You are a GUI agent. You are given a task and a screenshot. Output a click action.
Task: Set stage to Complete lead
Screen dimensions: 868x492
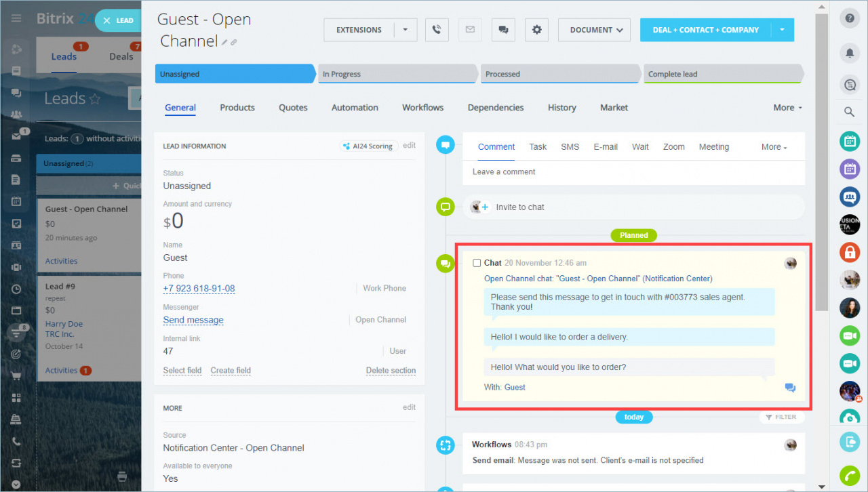point(724,74)
